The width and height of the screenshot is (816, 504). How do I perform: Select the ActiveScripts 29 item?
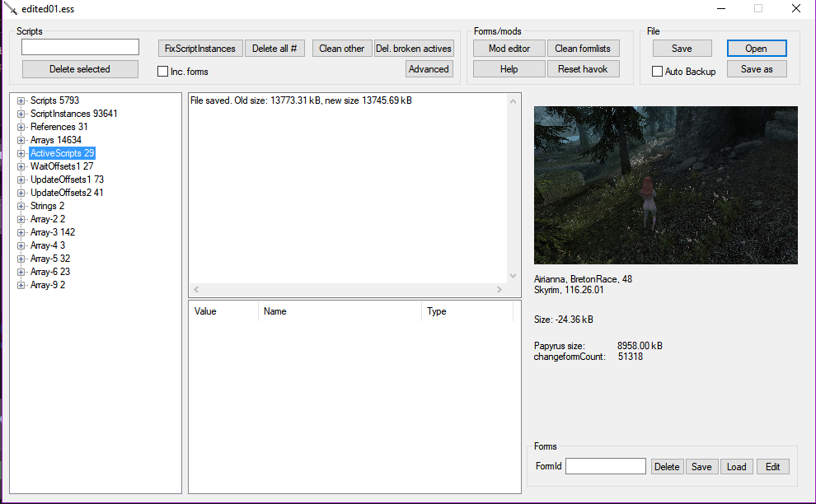(62, 153)
